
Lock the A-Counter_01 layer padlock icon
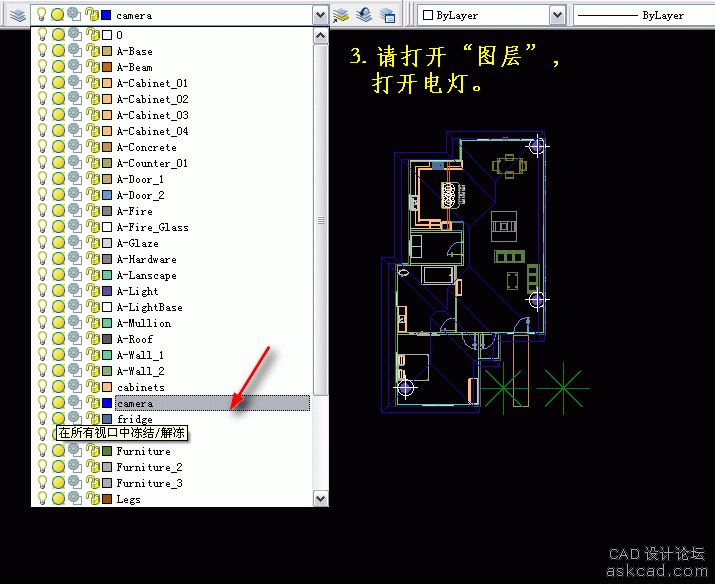tap(93, 163)
